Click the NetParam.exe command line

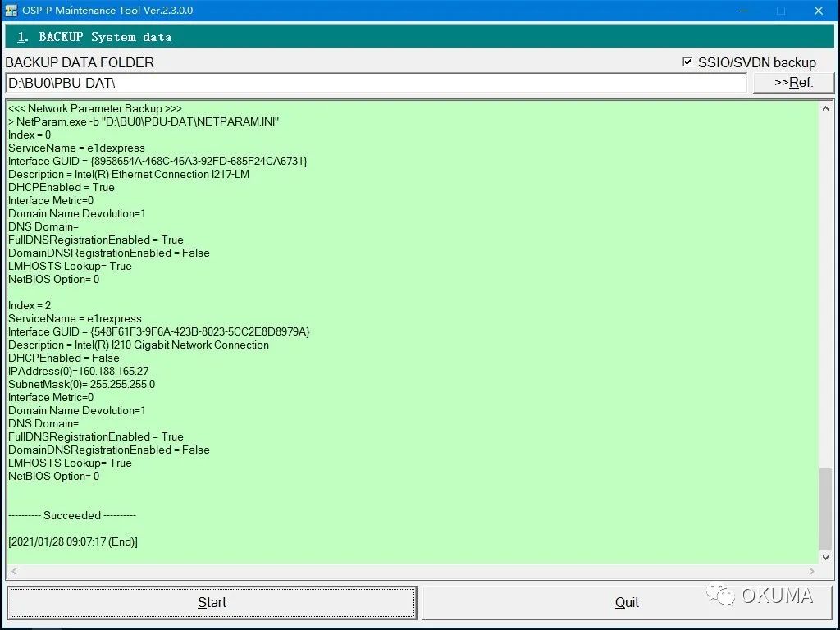144,121
